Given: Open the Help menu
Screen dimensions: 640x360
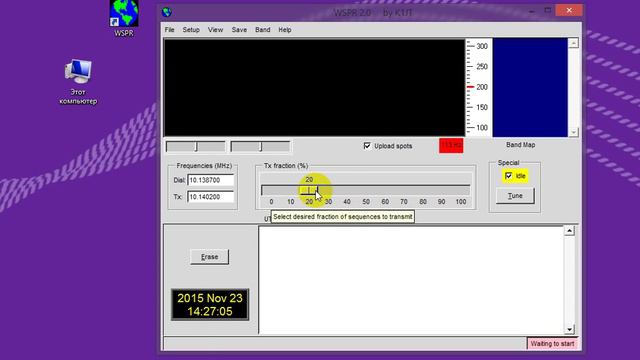Looking at the screenshot, I should pos(284,30).
